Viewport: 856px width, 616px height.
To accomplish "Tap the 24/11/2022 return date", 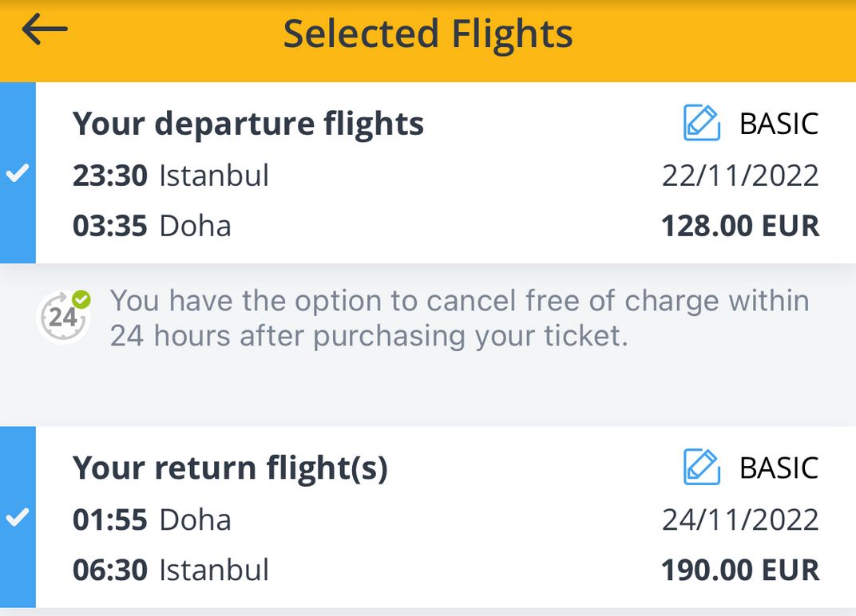I will [739, 519].
